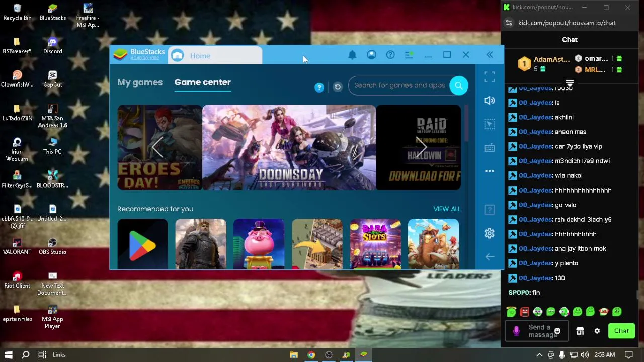Viewport: 644px width, 362px height.
Task: Open Task View on taskbar
Action: (42, 355)
